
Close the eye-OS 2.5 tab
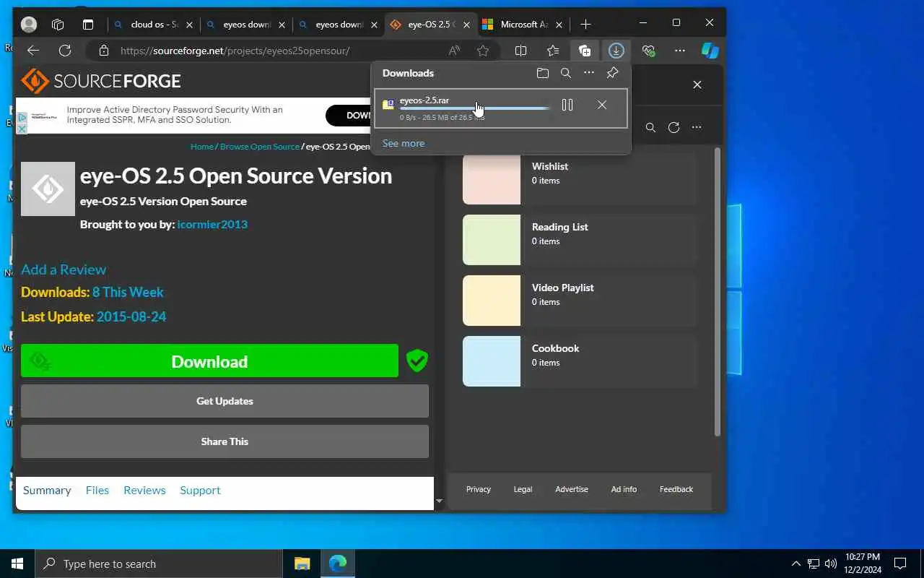pos(466,25)
